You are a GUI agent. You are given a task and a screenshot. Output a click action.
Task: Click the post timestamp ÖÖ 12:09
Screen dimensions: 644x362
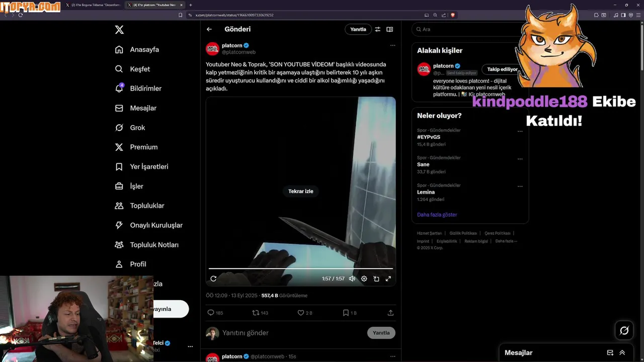[217, 296]
